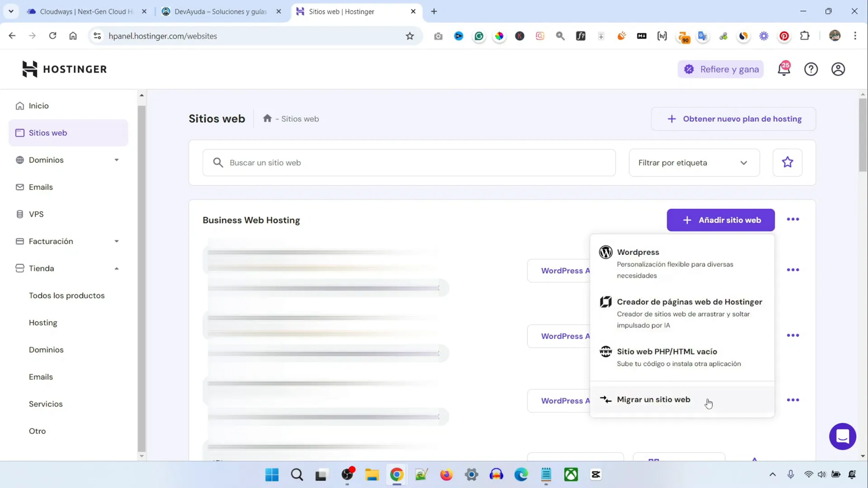Click the Hostinger logo in the header

[x=63, y=69]
